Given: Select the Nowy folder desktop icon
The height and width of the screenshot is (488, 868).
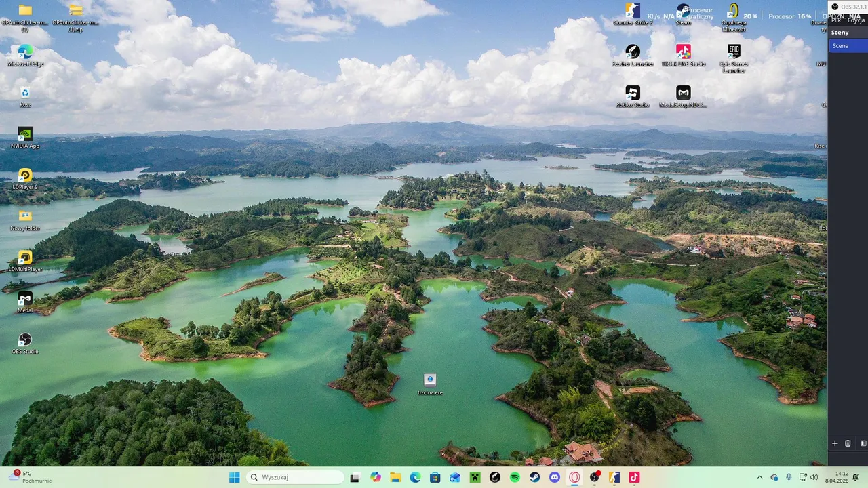Looking at the screenshot, I should click(x=25, y=220).
